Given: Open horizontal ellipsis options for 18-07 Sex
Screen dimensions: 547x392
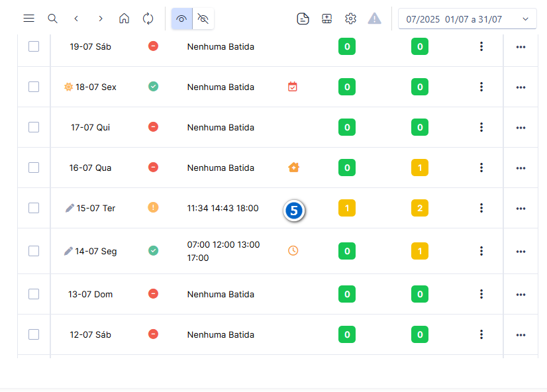Looking at the screenshot, I should pos(521,87).
